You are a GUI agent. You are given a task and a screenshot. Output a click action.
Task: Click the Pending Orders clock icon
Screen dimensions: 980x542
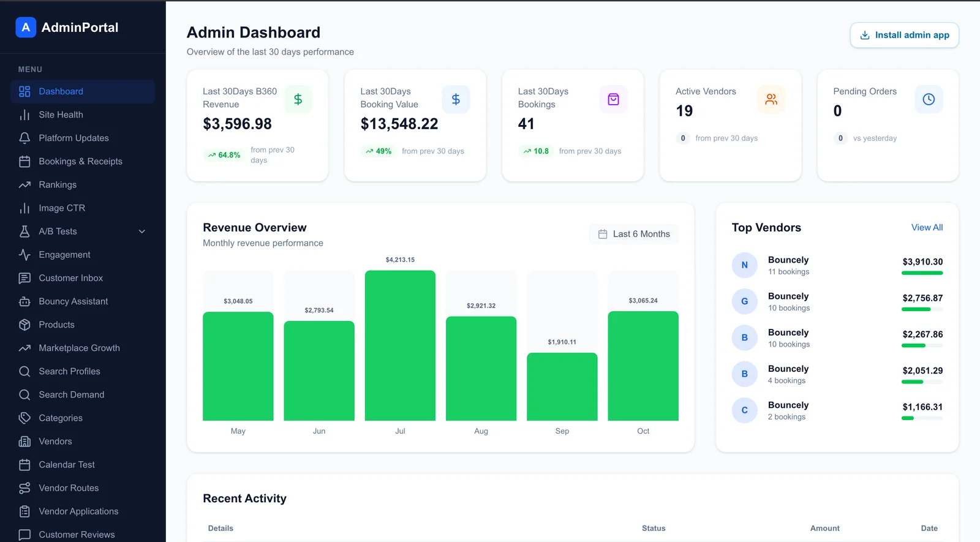click(x=929, y=99)
